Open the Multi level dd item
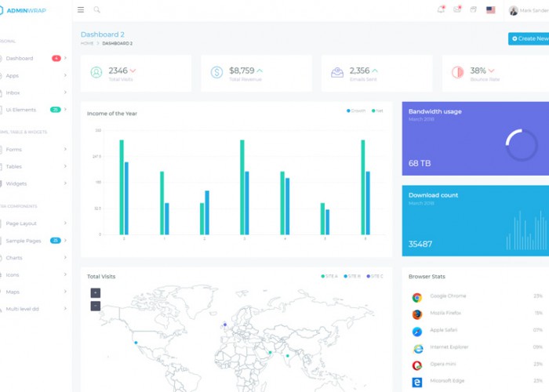Screen dimensions: 549x392 pyautogui.click(x=23, y=309)
